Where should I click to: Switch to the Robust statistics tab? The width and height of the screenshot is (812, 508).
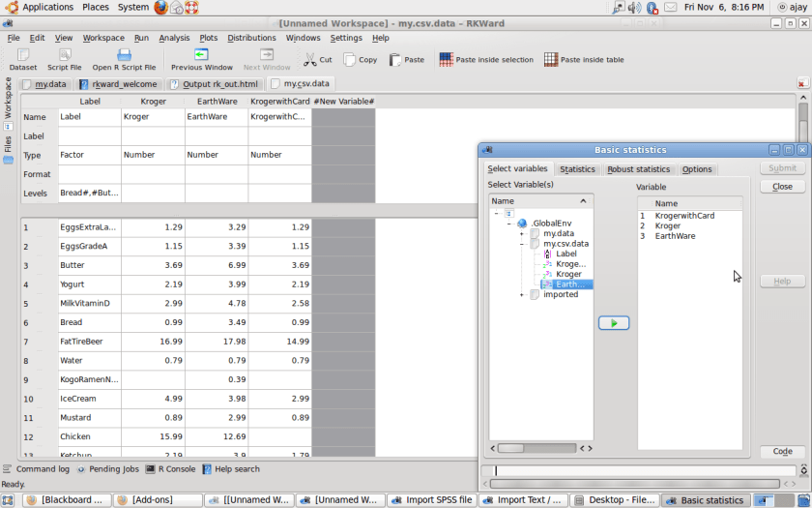point(638,169)
